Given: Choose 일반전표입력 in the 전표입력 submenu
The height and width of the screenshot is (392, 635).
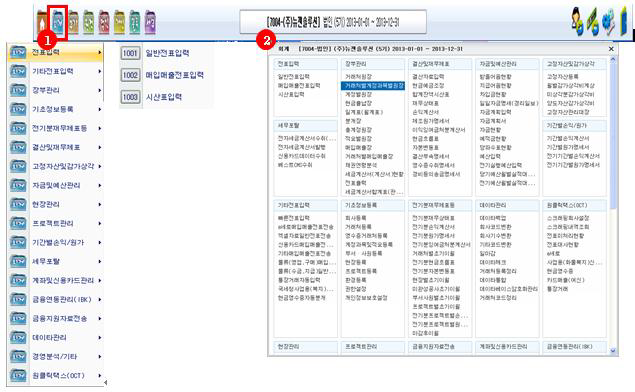Looking at the screenshot, I should tap(167, 53).
